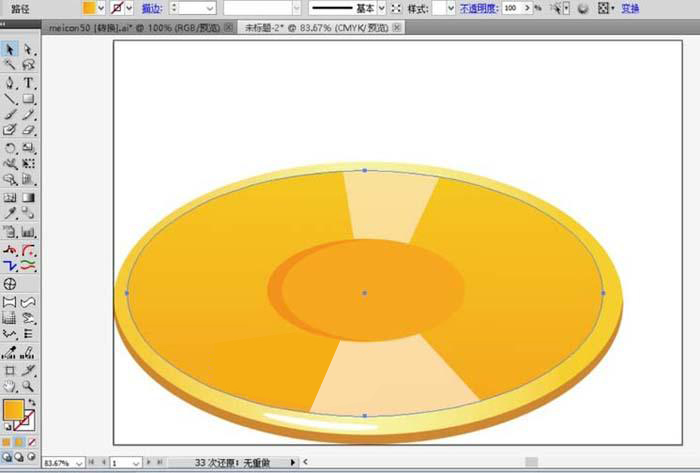The height and width of the screenshot is (473, 700).
Task: Set paint to None
Action: pyautogui.click(x=32, y=442)
